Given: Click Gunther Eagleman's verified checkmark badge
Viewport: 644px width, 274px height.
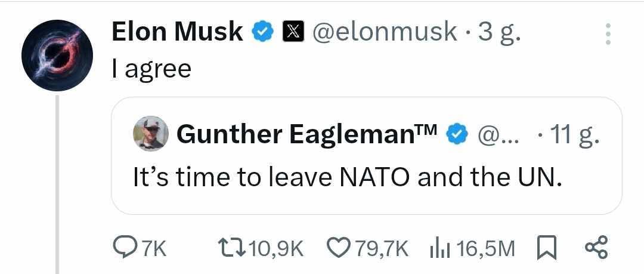Looking at the screenshot, I should (x=456, y=135).
